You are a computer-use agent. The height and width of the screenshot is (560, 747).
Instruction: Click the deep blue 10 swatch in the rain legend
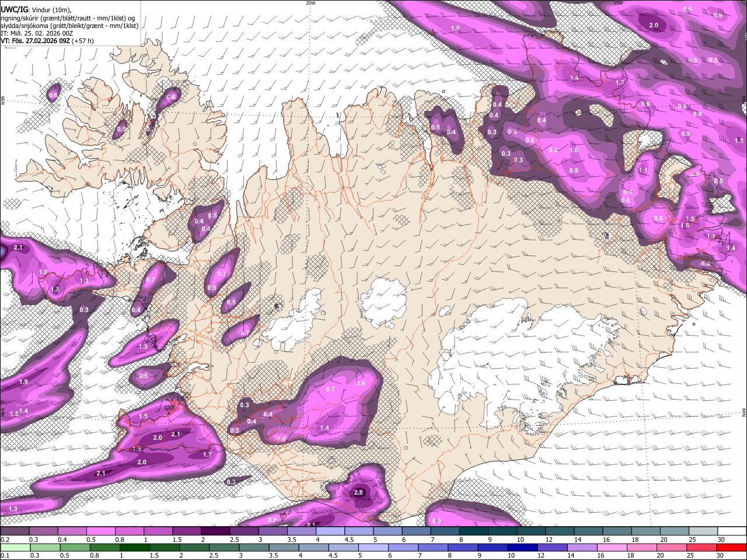522,547
